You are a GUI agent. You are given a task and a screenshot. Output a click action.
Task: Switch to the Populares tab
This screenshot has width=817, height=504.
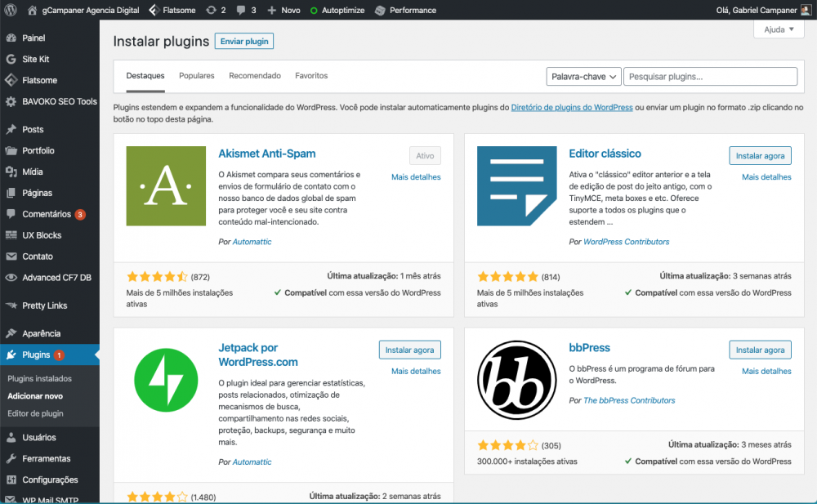point(196,76)
